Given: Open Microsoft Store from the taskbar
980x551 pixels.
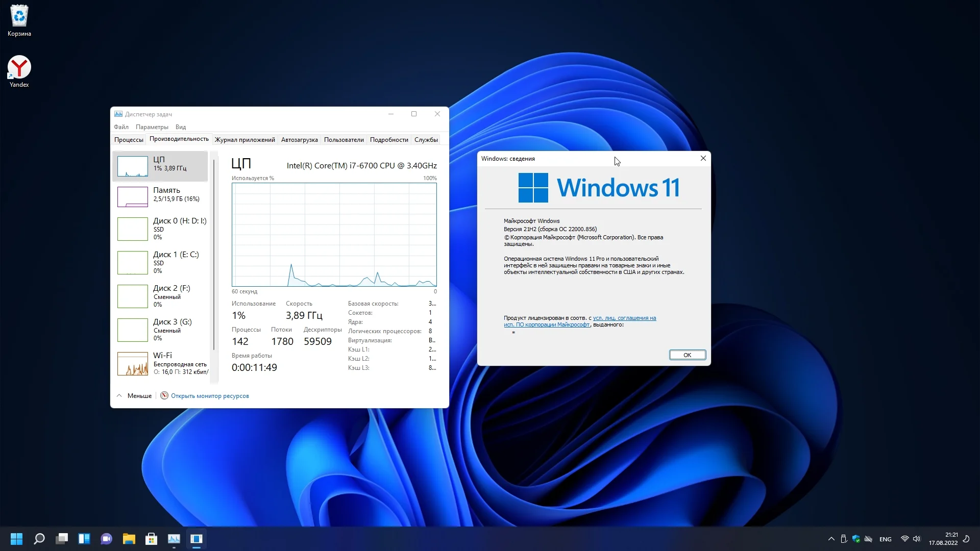Looking at the screenshot, I should 151,539.
